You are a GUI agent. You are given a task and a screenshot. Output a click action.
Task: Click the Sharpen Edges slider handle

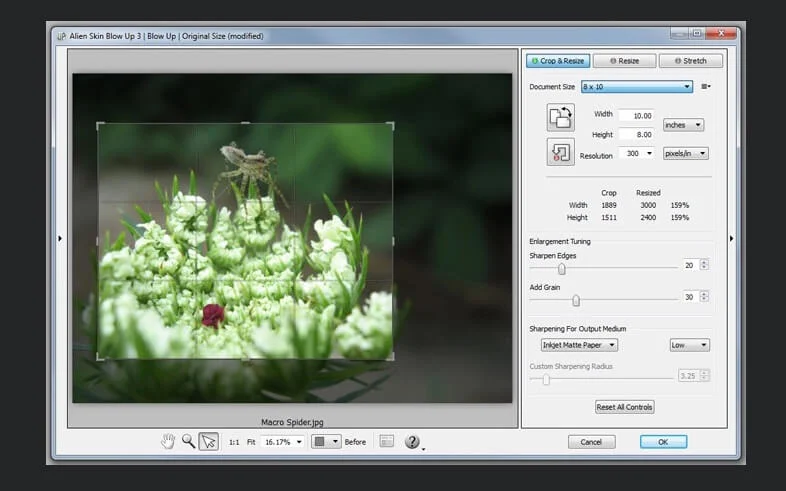click(562, 268)
